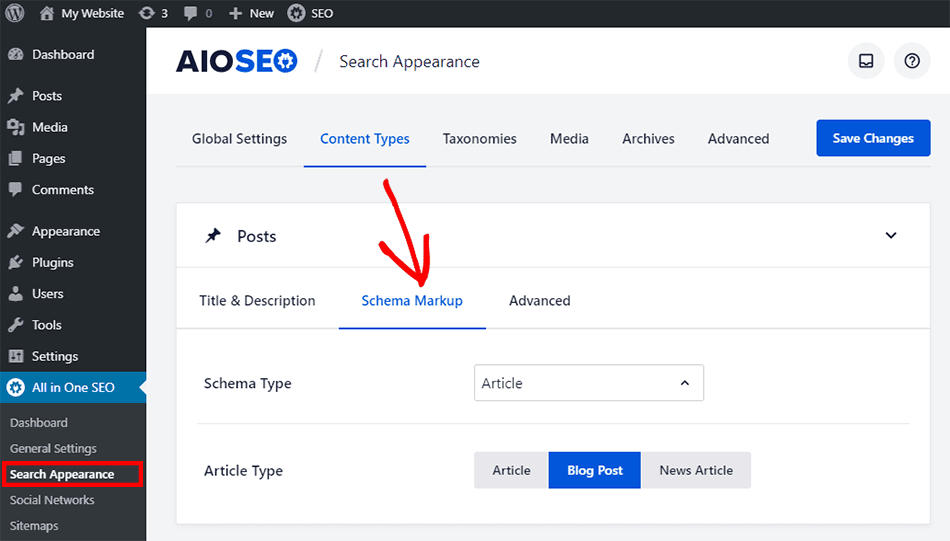Open the Media tab in Search Appearance
Screen dimensions: 950x541
point(569,139)
